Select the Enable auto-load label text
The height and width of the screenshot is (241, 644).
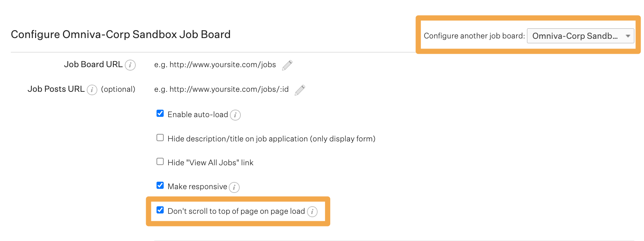[198, 115]
